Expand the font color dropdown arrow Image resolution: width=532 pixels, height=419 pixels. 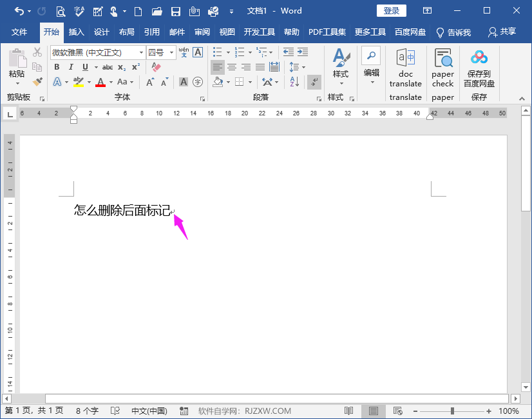[x=110, y=81]
